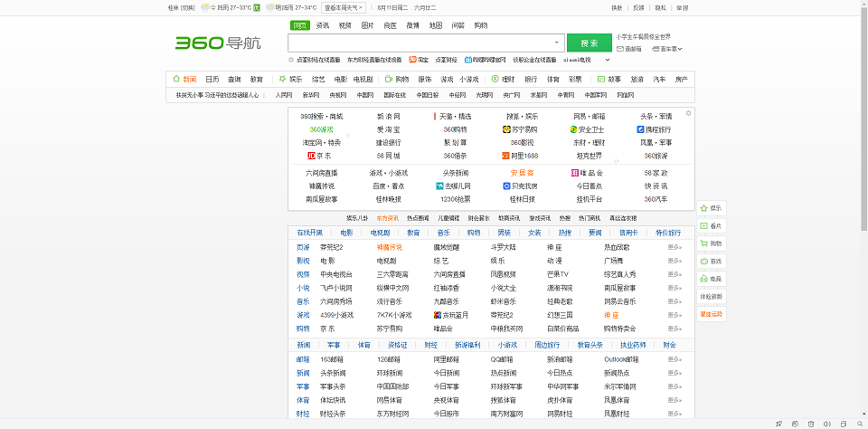This screenshot has height=429, width=868.
Task: Expand 更多 on the 军事 row
Action: click(675, 386)
